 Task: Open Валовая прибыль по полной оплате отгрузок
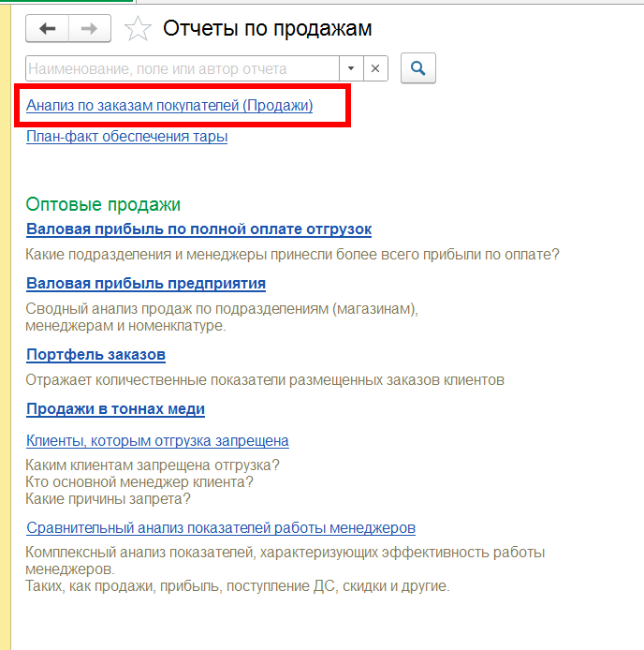click(199, 229)
